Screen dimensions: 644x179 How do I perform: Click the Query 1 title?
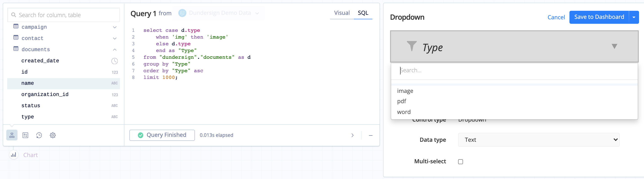143,13
